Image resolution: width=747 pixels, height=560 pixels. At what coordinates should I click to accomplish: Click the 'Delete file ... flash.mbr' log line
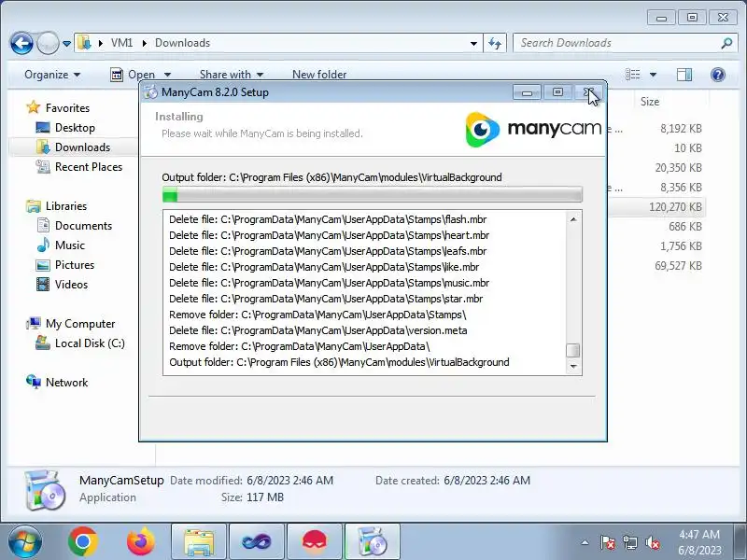point(328,219)
